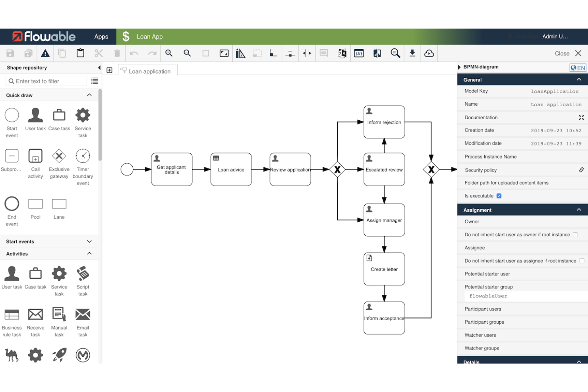Select the Camel task icon
588x392 pixels.
[x=12, y=355]
